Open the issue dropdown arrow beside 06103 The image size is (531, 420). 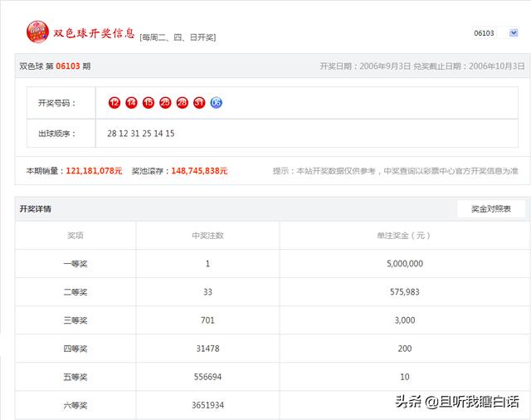click(514, 33)
